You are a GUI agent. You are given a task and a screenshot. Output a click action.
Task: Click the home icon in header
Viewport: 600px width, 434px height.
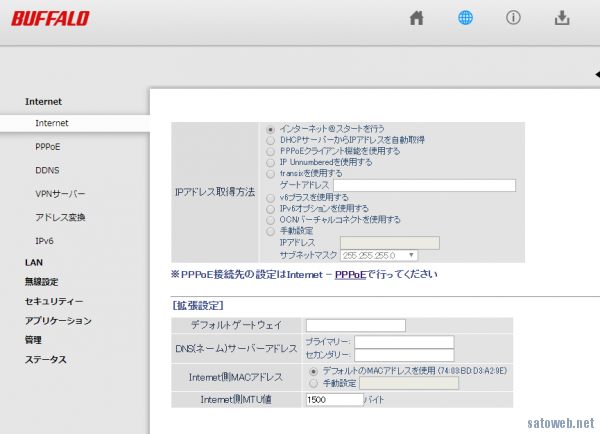(x=417, y=18)
